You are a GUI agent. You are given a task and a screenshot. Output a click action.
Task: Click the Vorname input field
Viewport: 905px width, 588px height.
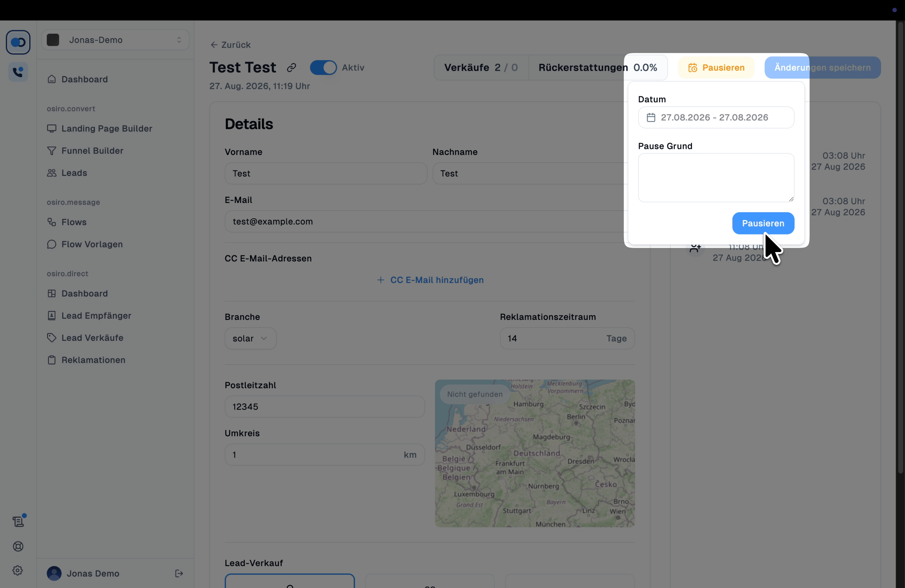click(x=325, y=173)
